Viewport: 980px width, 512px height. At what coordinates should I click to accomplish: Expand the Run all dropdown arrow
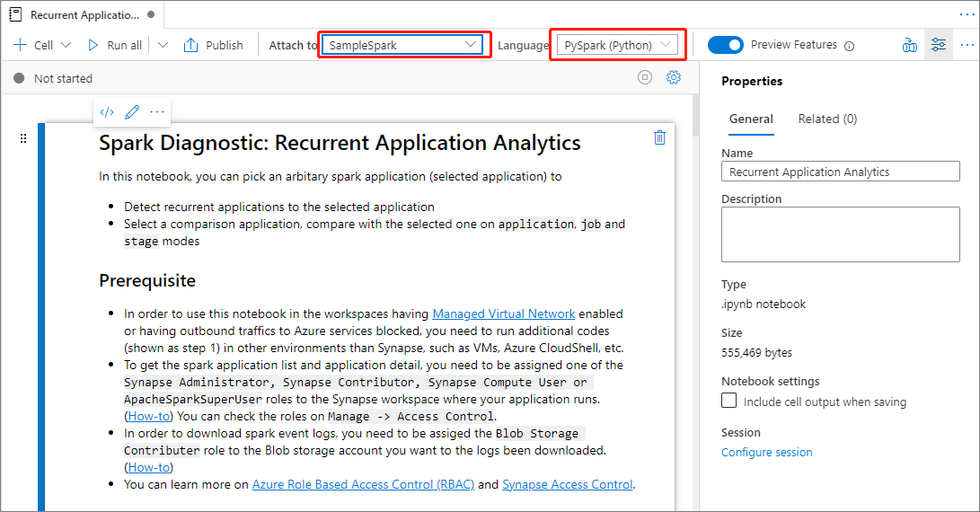tap(163, 45)
